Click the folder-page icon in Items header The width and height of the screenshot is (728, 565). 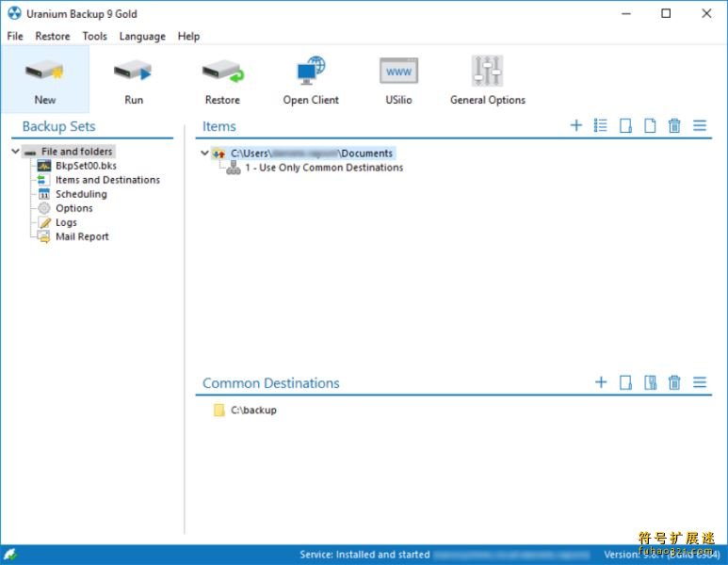click(x=625, y=125)
